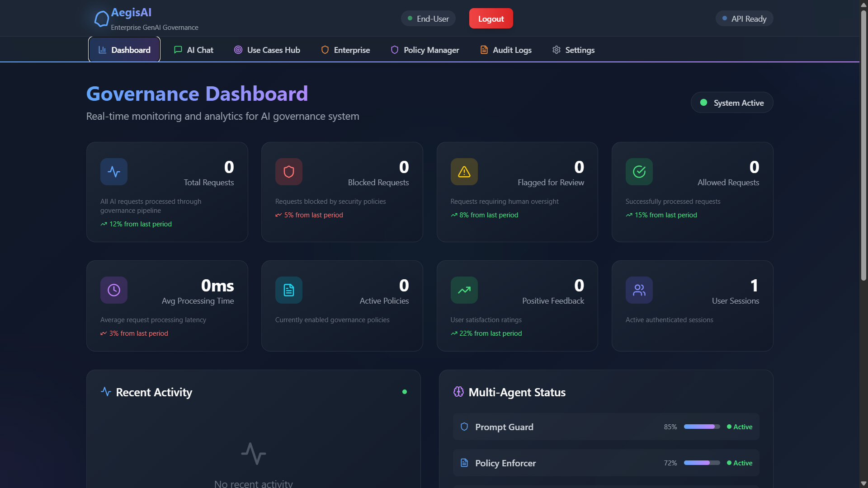Click the User Sessions people icon
Viewport: 868px width, 488px height.
click(639, 290)
